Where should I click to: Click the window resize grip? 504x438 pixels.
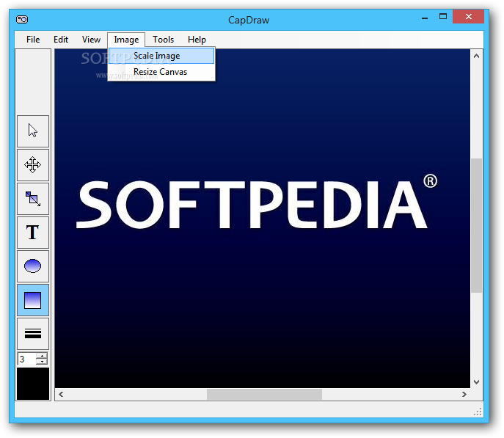coord(478,412)
